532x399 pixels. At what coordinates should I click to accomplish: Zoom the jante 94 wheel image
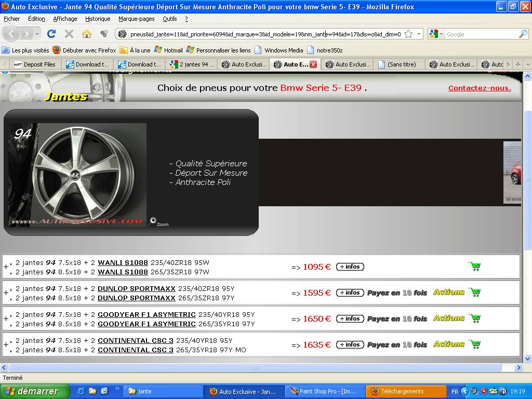pos(159,222)
